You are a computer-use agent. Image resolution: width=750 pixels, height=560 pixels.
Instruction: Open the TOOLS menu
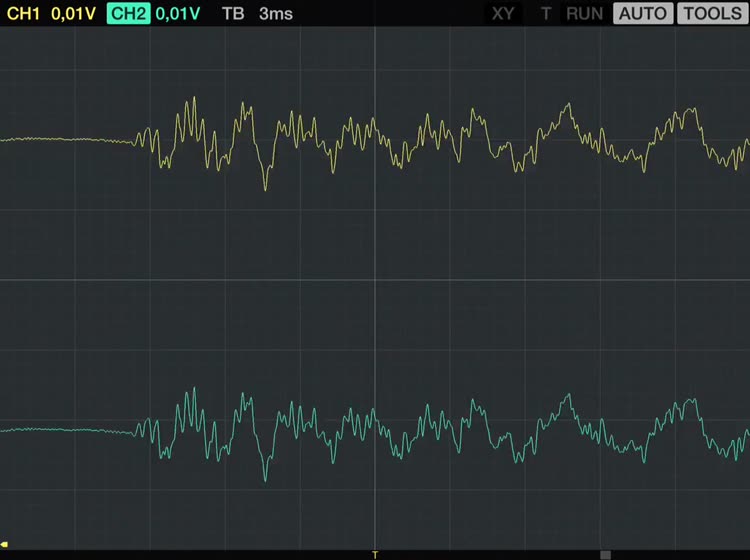coord(713,13)
